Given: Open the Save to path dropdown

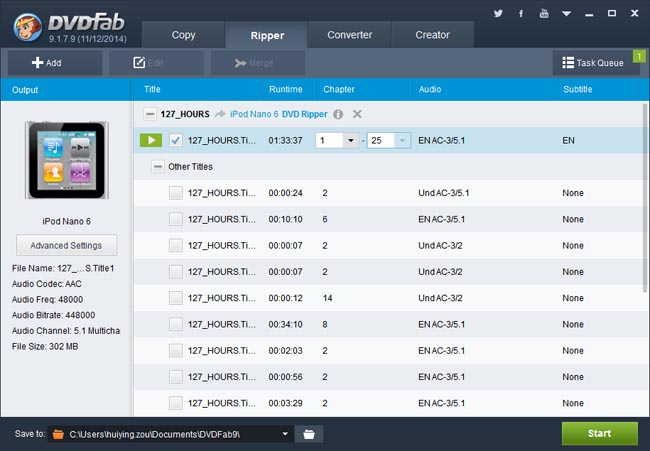Looking at the screenshot, I should point(285,434).
